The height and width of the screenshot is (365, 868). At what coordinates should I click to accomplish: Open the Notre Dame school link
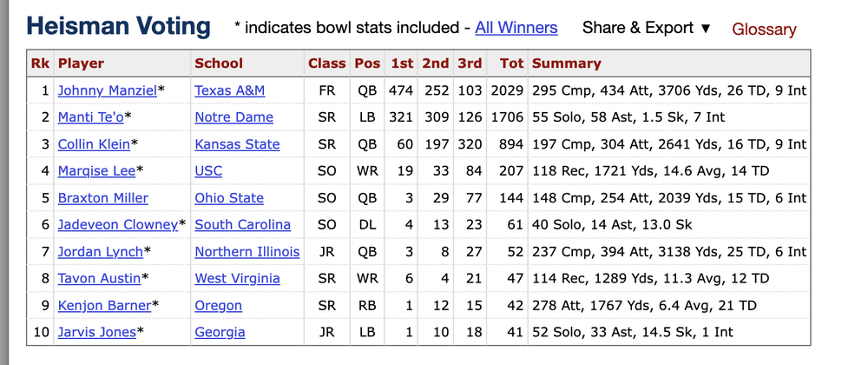pyautogui.click(x=233, y=117)
